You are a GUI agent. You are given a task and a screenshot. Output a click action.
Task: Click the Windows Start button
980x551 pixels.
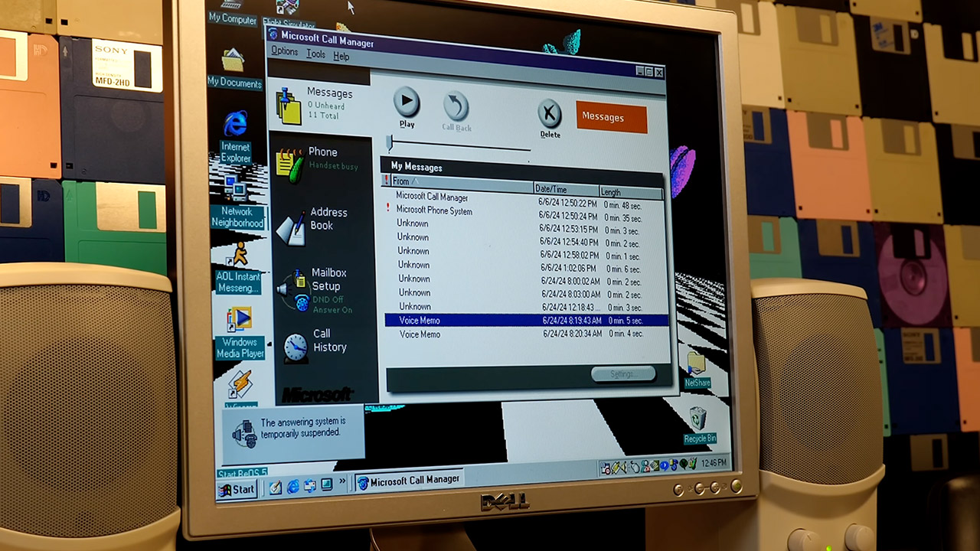[x=237, y=490]
